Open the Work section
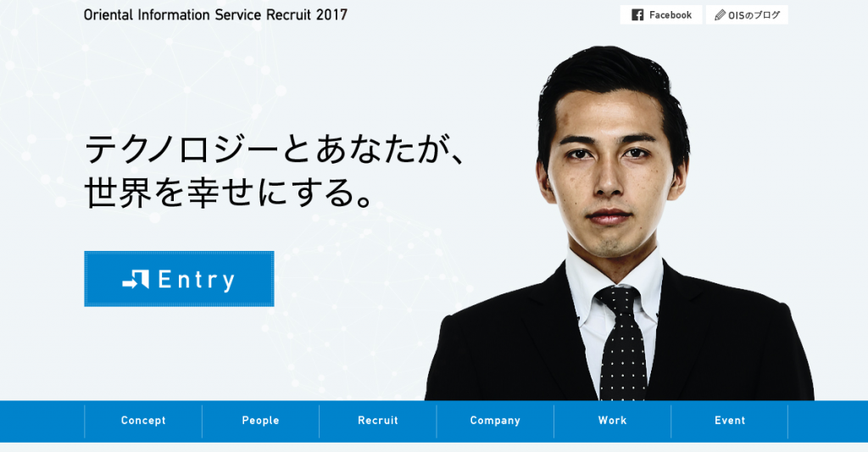The image size is (868, 452). (612, 421)
